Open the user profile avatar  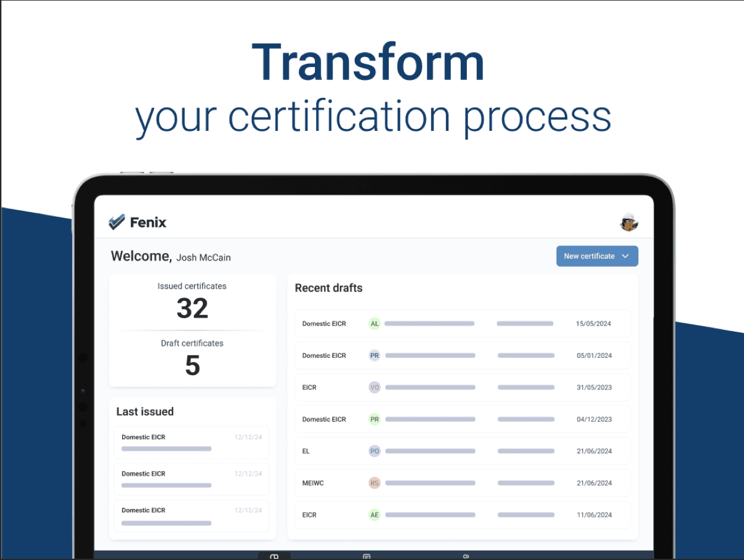click(629, 222)
